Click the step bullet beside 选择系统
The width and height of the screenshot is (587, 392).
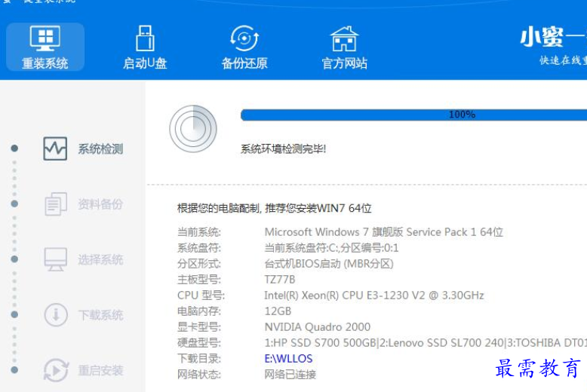(x=14, y=259)
